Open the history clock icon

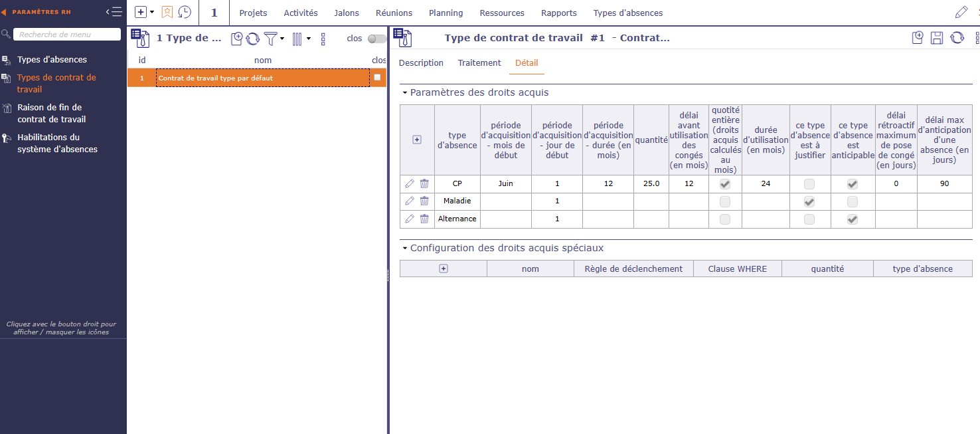[x=185, y=13]
